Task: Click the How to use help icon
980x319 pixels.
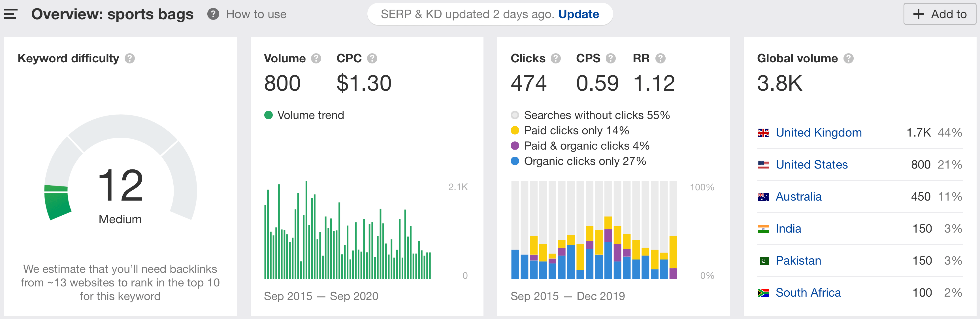Action: [213, 14]
